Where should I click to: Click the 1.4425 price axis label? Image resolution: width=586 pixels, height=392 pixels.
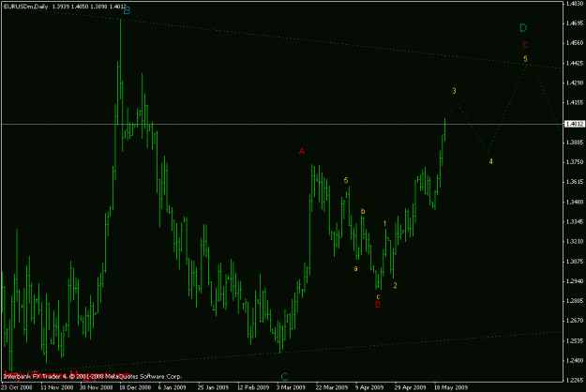pyautogui.click(x=575, y=63)
